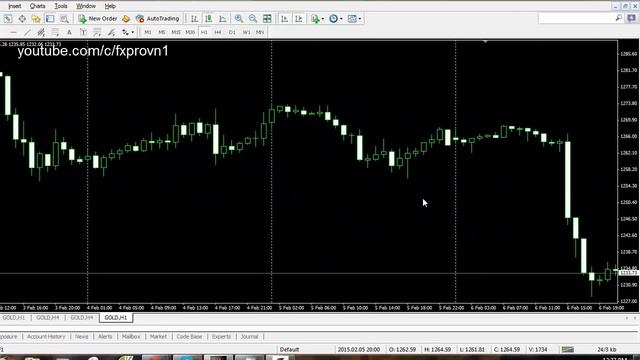
Task: Select the H1 timeframe button
Action: coord(204,32)
